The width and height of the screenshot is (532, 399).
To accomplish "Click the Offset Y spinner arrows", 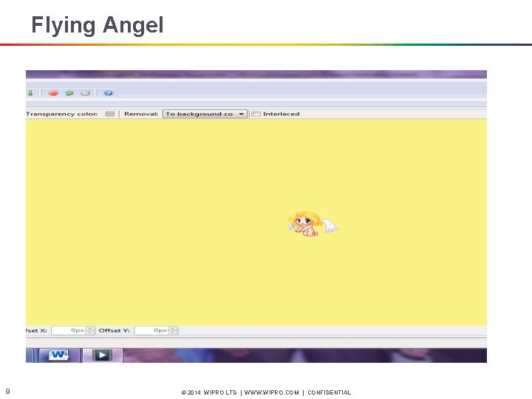I will (173, 330).
